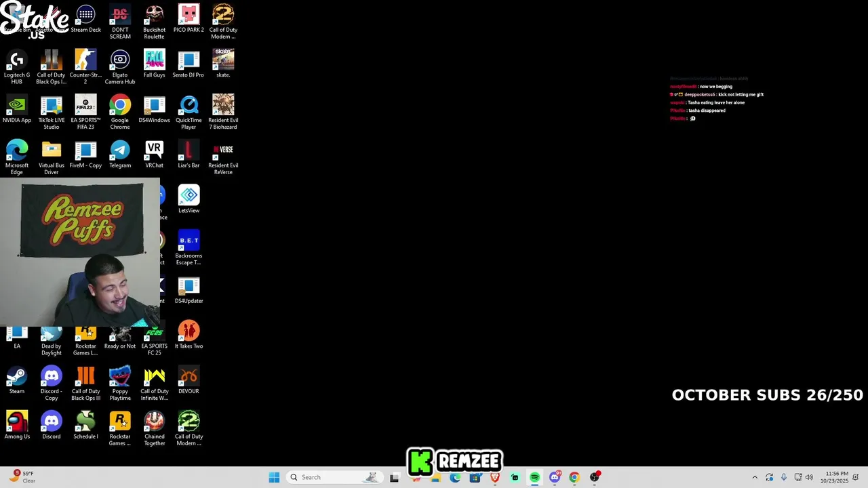This screenshot has height=488, width=868.
Task: Click the taskbar Search box
Action: (x=334, y=477)
